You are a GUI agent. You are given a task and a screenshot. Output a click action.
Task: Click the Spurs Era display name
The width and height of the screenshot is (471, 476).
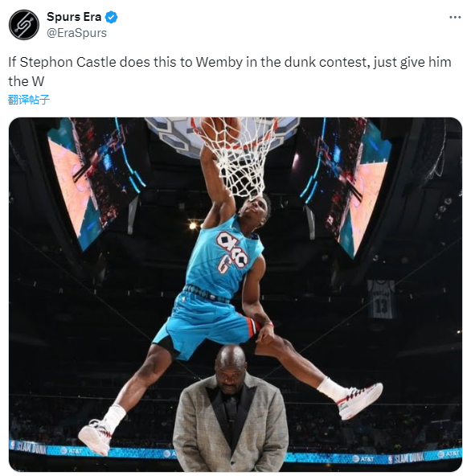[x=74, y=17]
